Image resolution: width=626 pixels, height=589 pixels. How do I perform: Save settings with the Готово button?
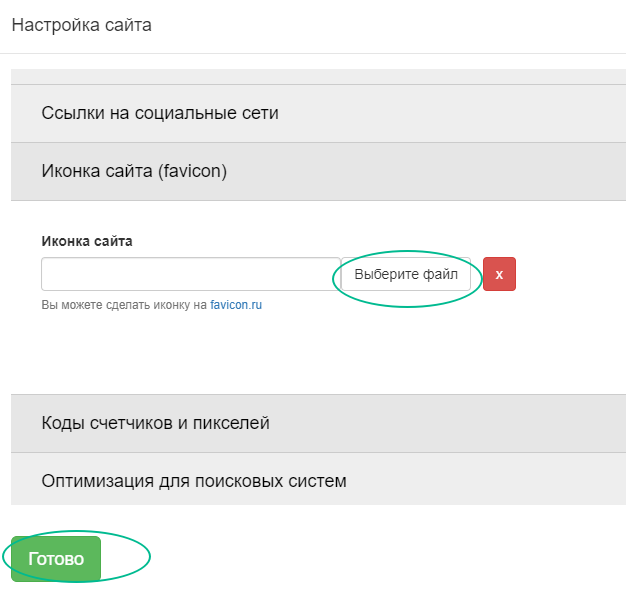point(56,559)
